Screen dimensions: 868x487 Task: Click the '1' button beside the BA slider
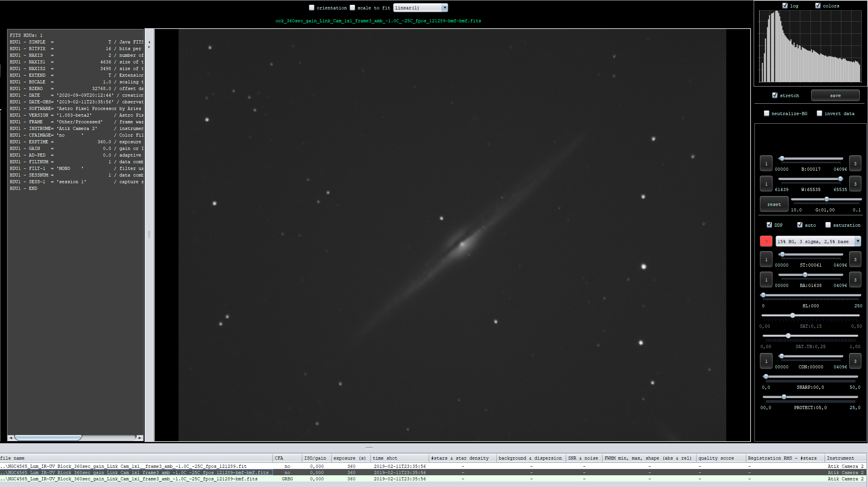766,280
